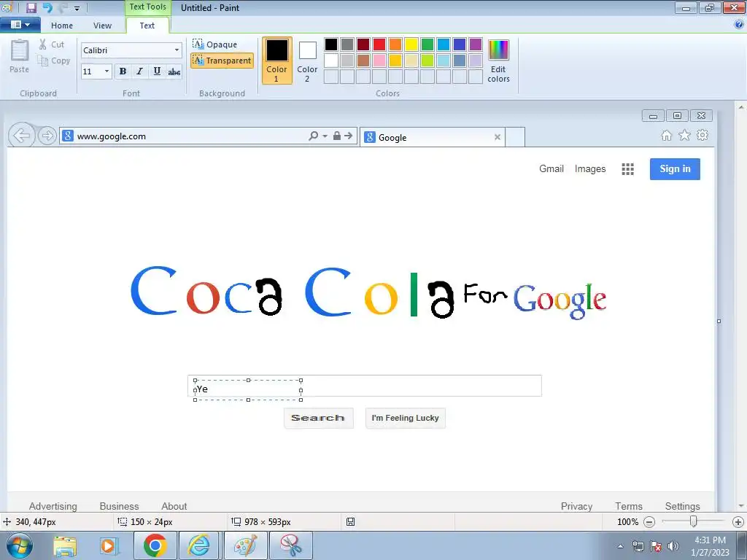The width and height of the screenshot is (747, 560).
Task: Expand the Calibri font family dropdown
Action: [x=177, y=50]
